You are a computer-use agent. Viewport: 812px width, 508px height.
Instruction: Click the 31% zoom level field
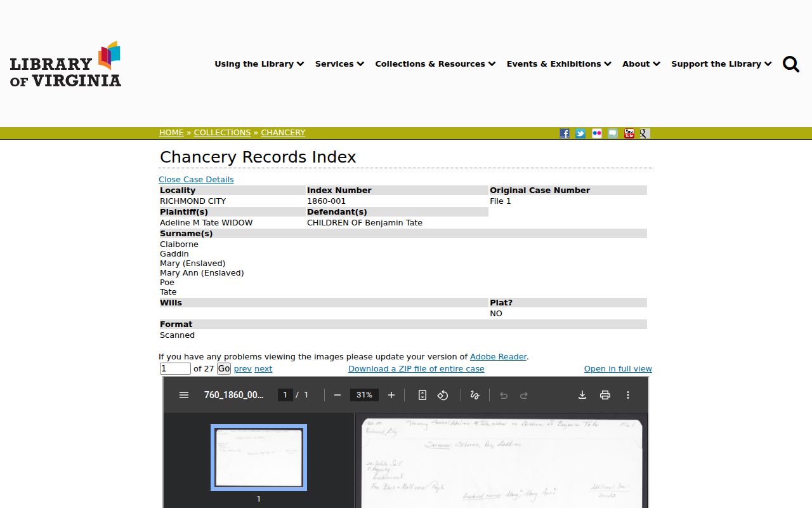pos(364,395)
